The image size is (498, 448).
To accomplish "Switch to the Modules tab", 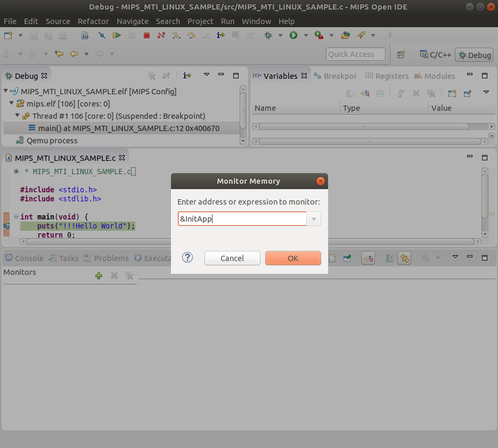I will [x=435, y=76].
